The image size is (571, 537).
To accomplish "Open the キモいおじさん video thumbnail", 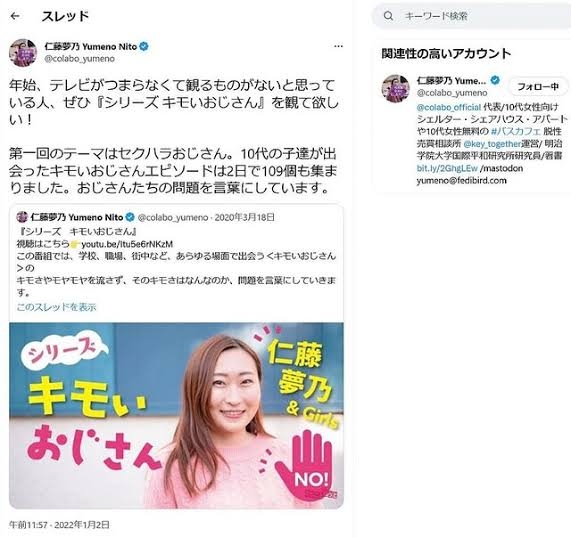I will 176,415.
